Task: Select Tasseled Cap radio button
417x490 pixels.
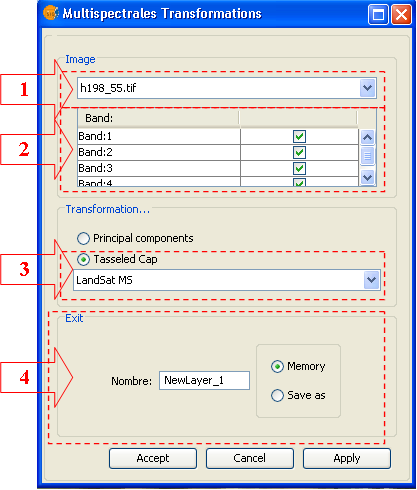Action: [83, 259]
